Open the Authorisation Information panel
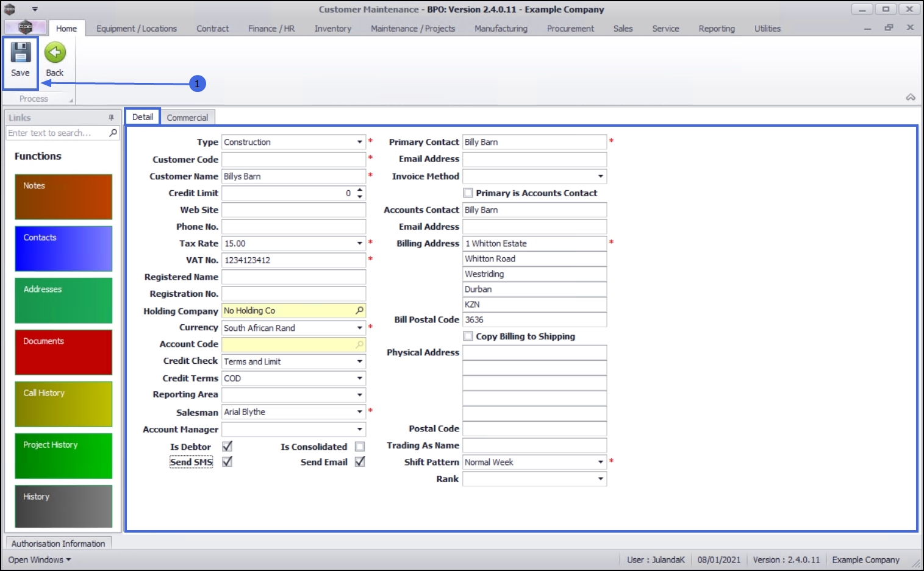Screen dimensions: 924x571 [x=58, y=544]
